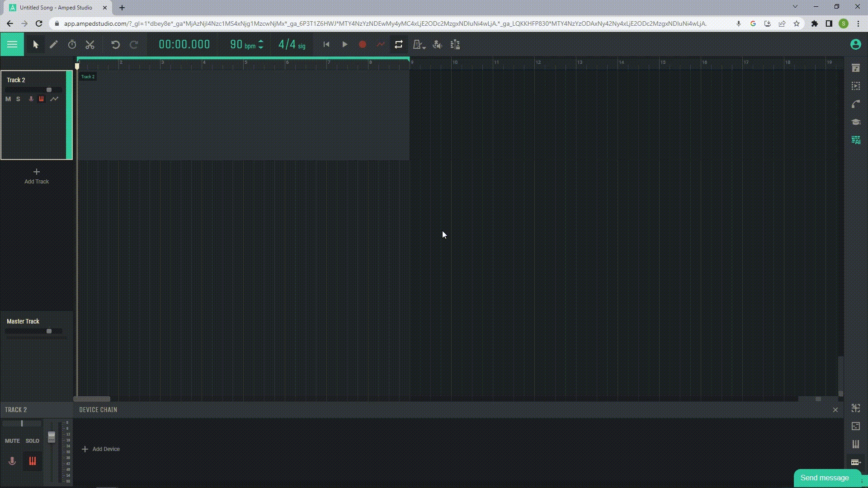Select the arrow Selection tool
The width and height of the screenshot is (868, 488).
pos(36,44)
